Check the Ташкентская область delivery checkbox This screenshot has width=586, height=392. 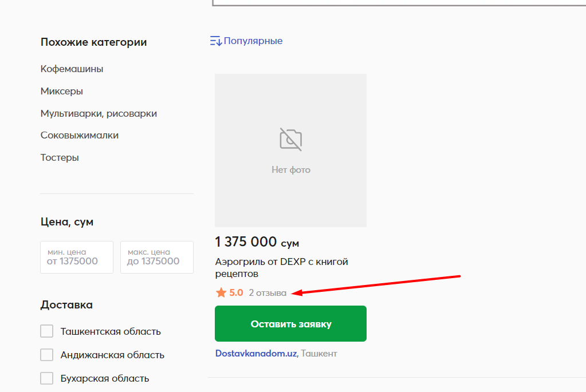pyautogui.click(x=47, y=331)
